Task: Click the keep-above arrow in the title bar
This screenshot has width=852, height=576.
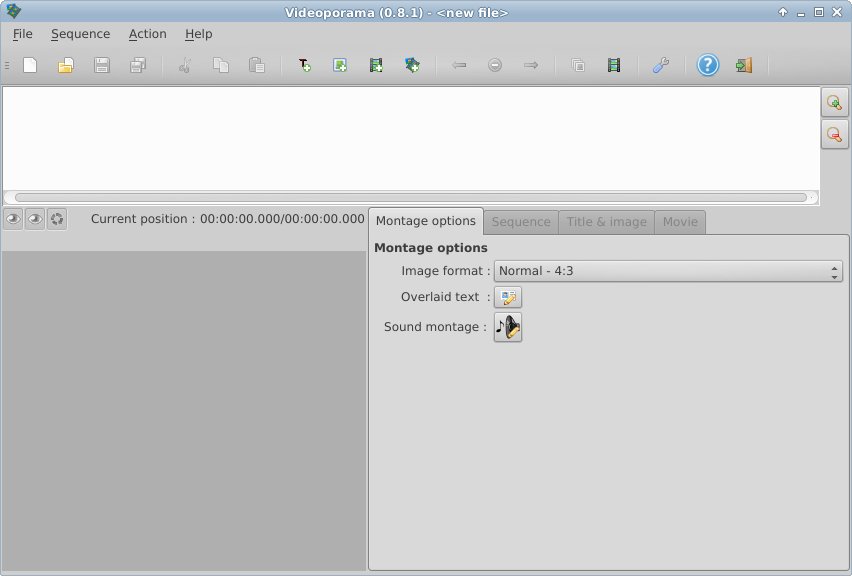Action: [x=783, y=12]
